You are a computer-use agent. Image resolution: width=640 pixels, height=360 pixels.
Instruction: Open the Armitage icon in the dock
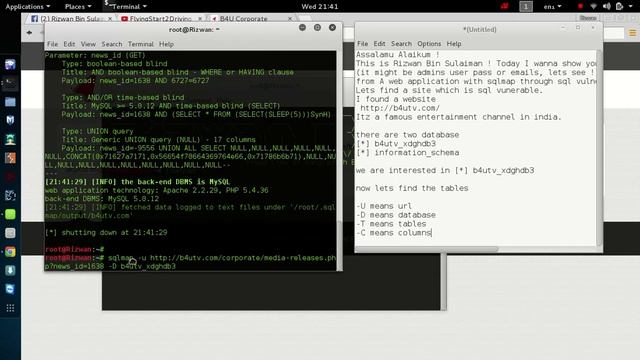click(x=10, y=139)
